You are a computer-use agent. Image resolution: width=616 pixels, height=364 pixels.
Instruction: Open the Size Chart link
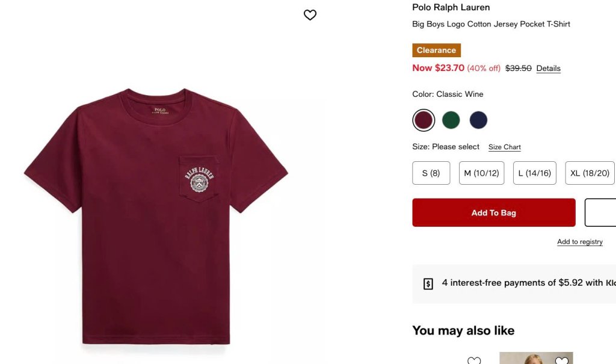[504, 147]
